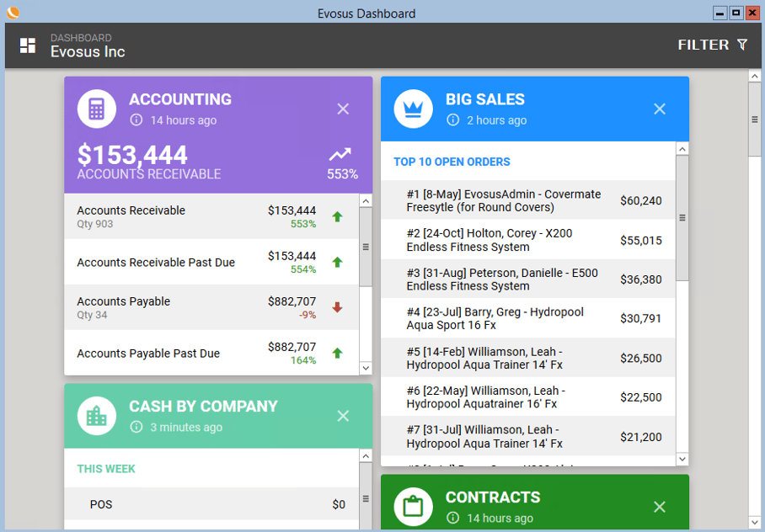Image resolution: width=765 pixels, height=532 pixels.
Task: Open order #7 Williamson, Leah 31-Jul
Action: (x=528, y=436)
